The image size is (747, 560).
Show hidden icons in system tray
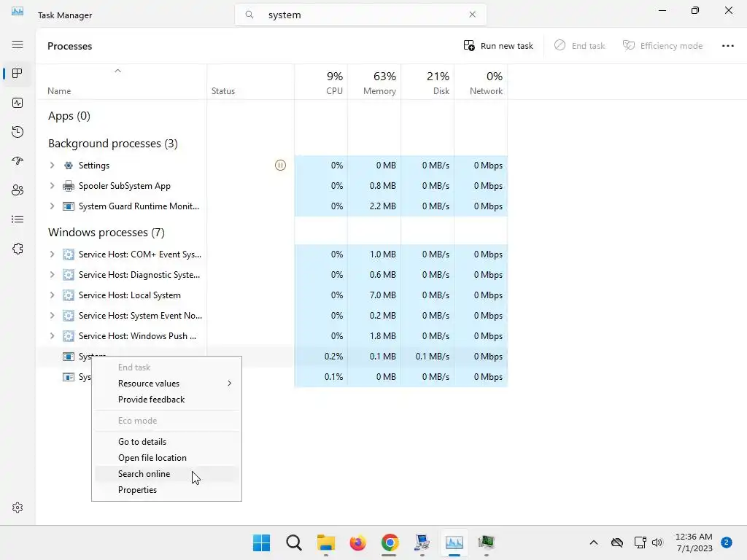(x=594, y=542)
